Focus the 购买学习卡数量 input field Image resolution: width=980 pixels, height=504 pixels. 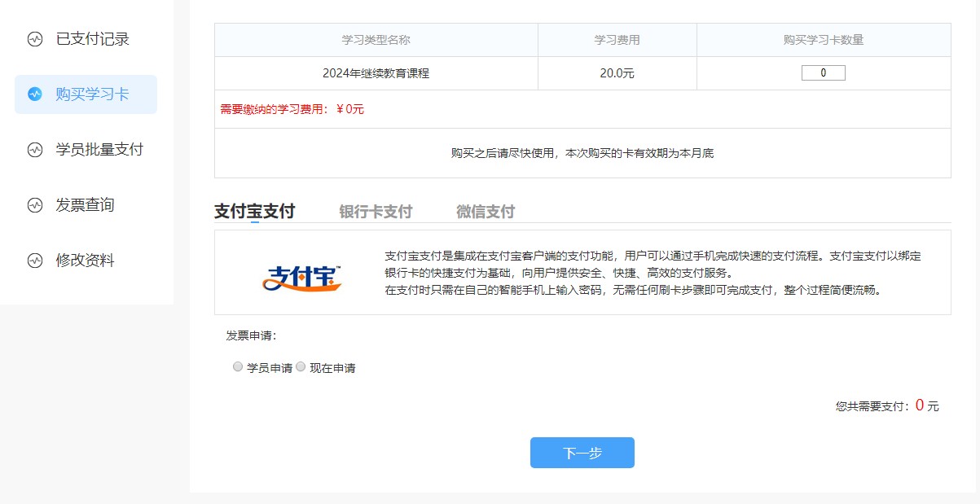pos(824,73)
